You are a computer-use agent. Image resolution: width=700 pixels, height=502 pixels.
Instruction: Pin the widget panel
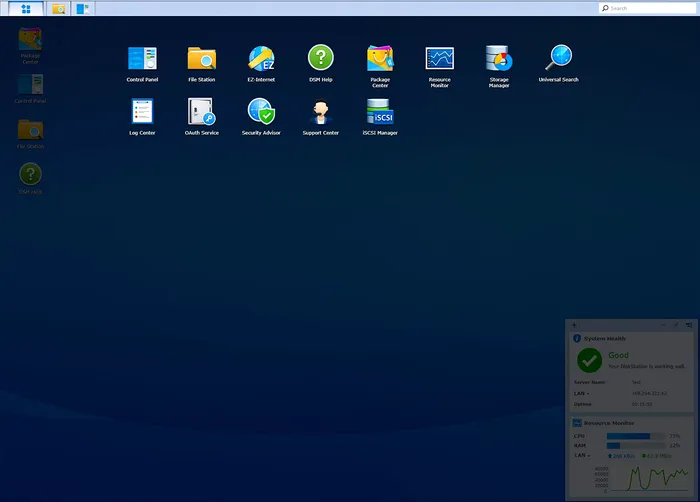(676, 325)
